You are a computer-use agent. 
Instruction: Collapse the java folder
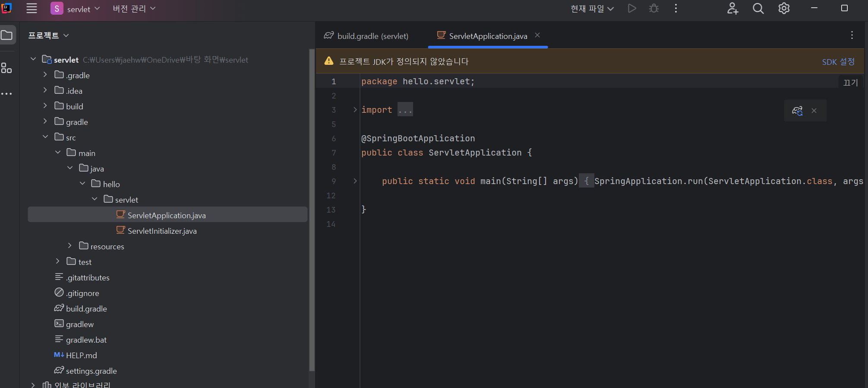70,168
